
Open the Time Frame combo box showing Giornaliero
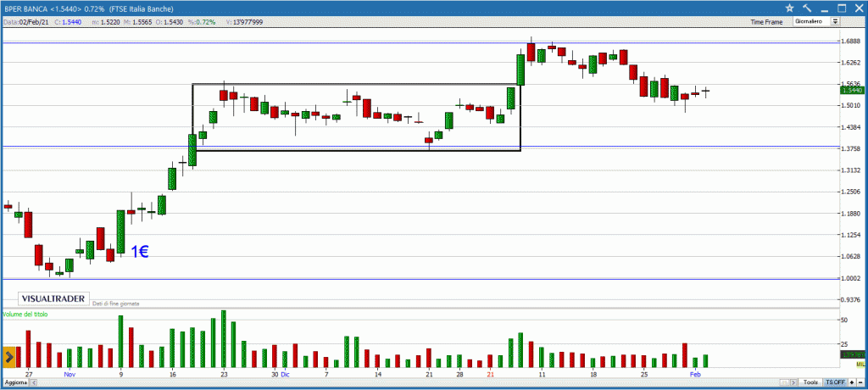click(816, 21)
